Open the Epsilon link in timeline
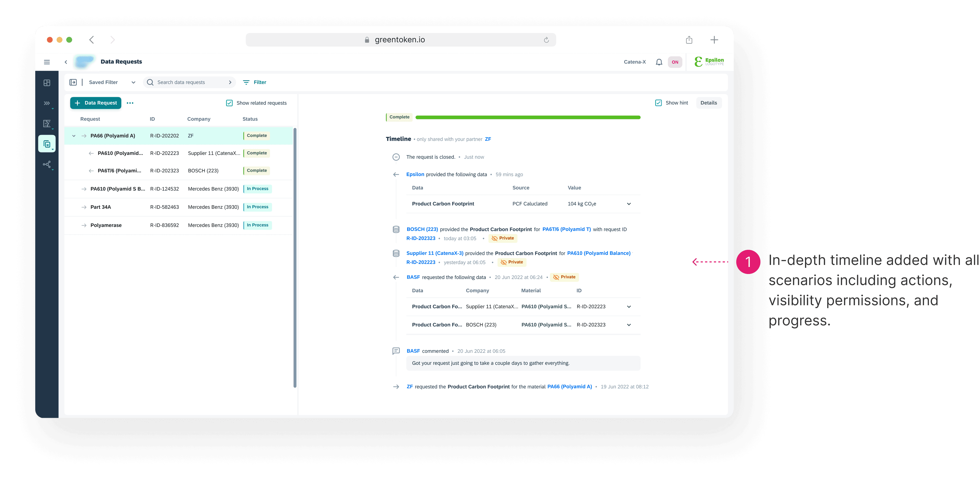 click(415, 175)
